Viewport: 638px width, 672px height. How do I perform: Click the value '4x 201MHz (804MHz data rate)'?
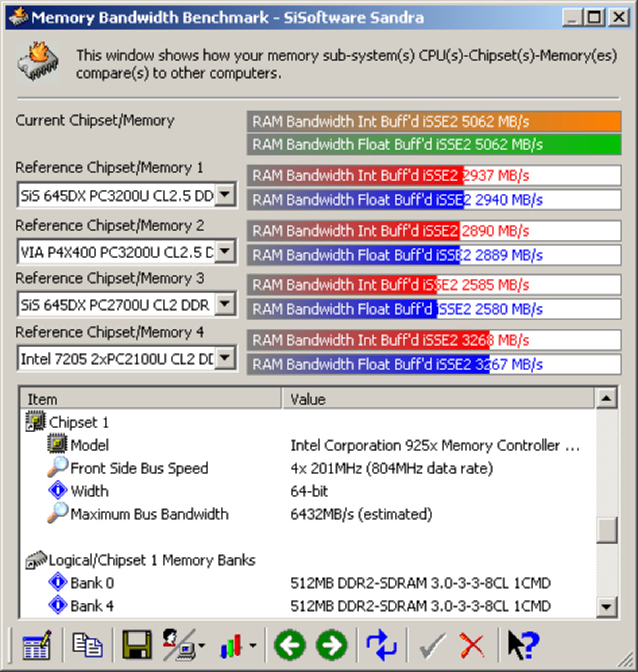[392, 468]
